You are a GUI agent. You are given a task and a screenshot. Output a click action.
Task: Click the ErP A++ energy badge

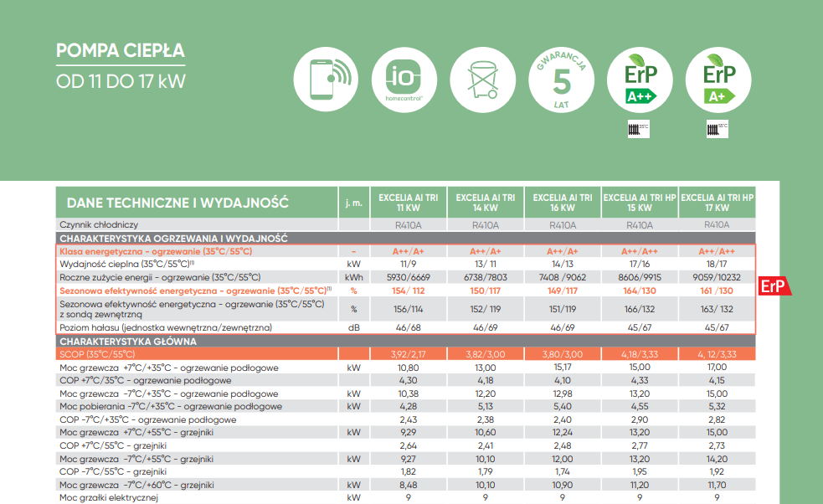pos(639,80)
